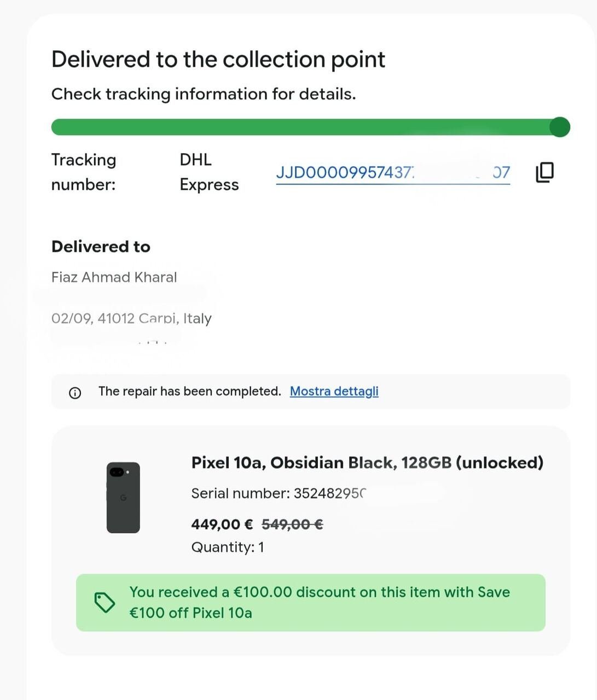Image resolution: width=597 pixels, height=700 pixels.
Task: Copy the DHL tracking number
Action: pos(544,172)
